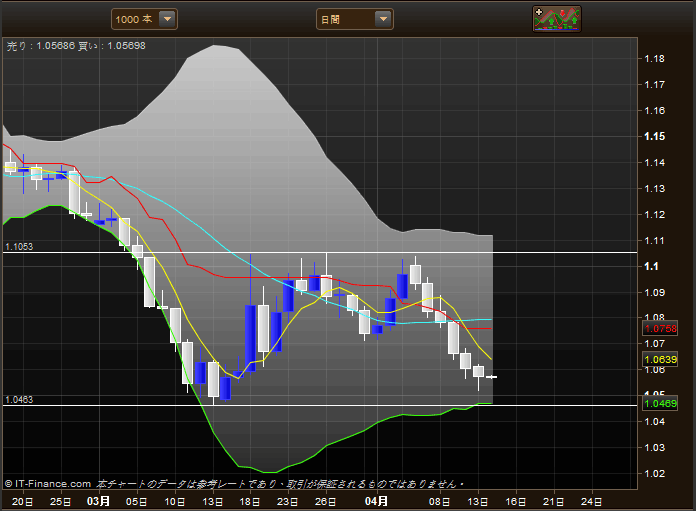The width and height of the screenshot is (696, 511).
Task: Click the 1.12 price axis label
Action: pyautogui.click(x=655, y=215)
